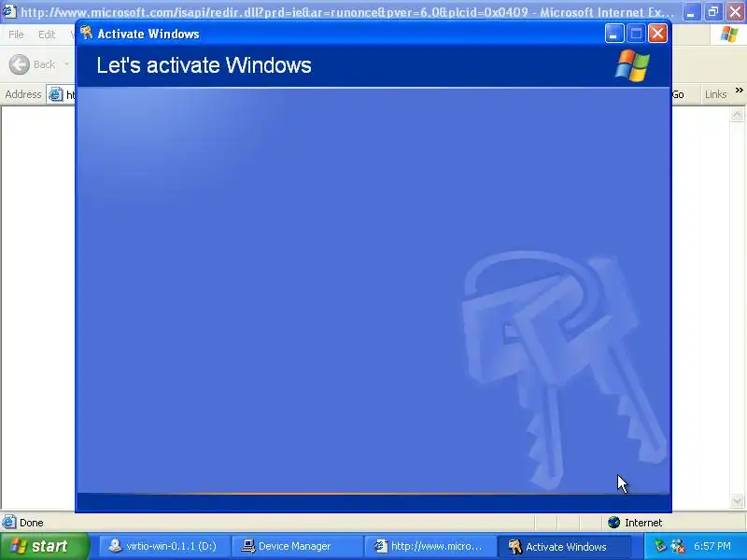The image size is (747, 560).
Task: Click the Back arrow in Internet Explorer
Action: [x=19, y=64]
